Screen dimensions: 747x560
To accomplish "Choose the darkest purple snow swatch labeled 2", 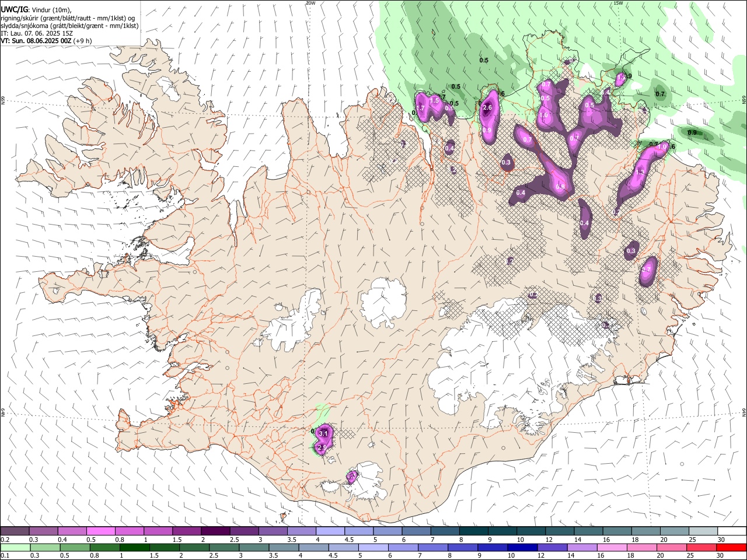I will pyautogui.click(x=215, y=531).
